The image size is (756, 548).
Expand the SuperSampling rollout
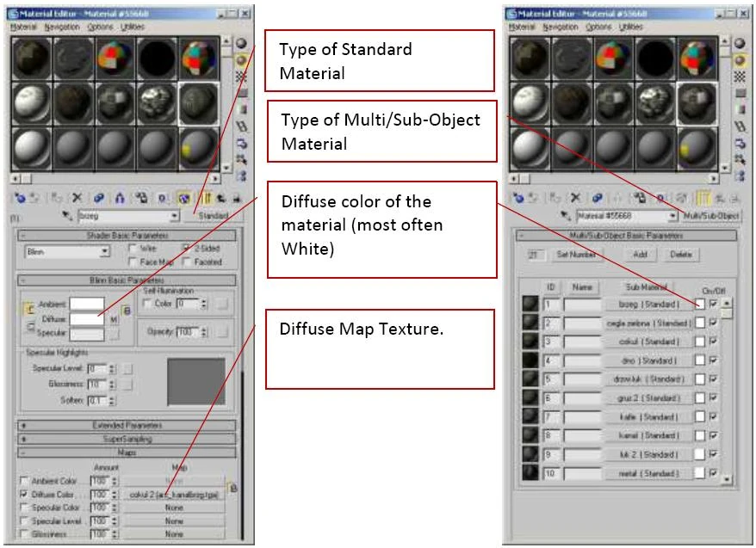click(127, 439)
